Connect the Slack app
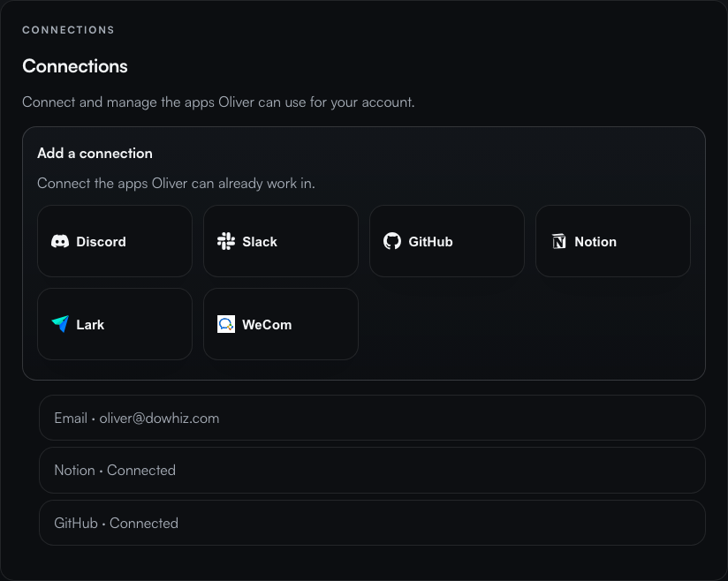Viewport: 728px width, 581px height. (281, 241)
